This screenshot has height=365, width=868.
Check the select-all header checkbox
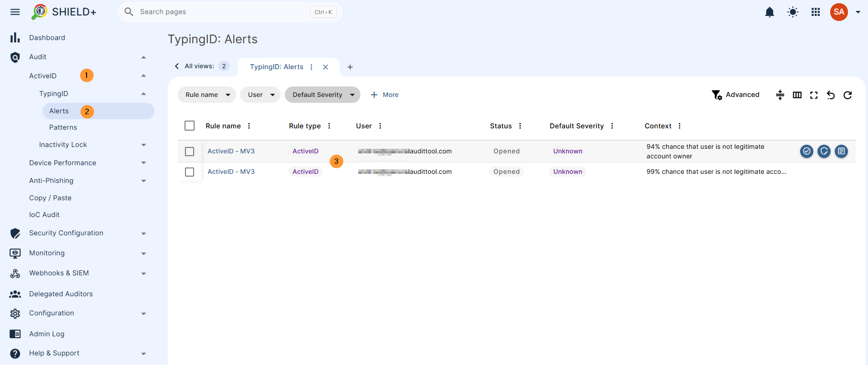coord(190,126)
